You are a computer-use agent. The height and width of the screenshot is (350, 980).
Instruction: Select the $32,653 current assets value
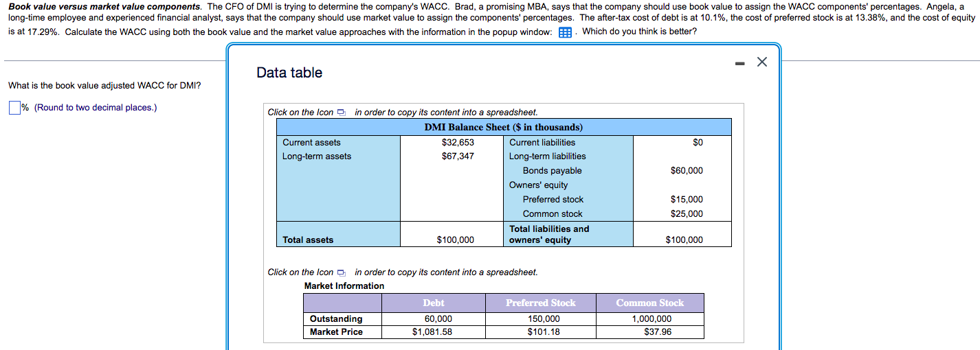(x=458, y=143)
